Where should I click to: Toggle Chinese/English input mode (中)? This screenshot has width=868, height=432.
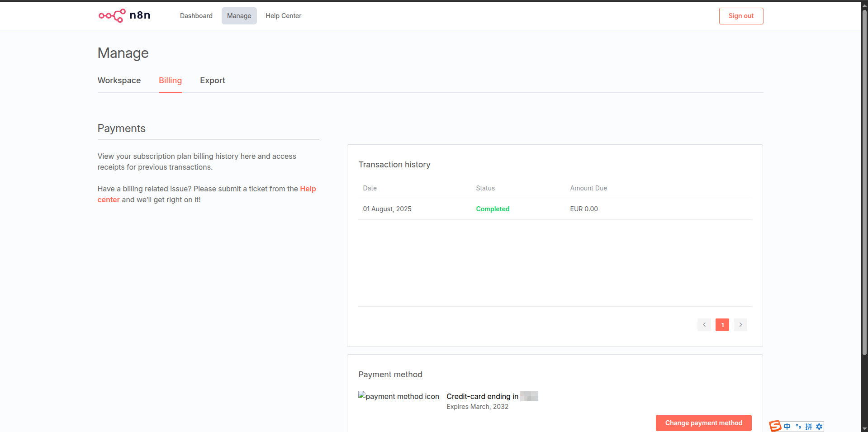pos(787,427)
